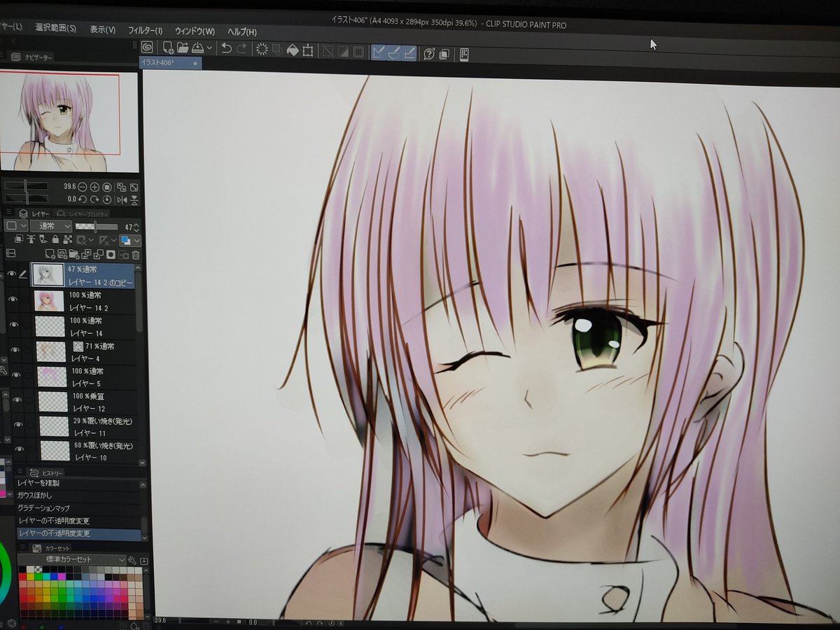This screenshot has width=840, height=630.
Task: Open draft layer dropdown arrow
Action: 114,239
